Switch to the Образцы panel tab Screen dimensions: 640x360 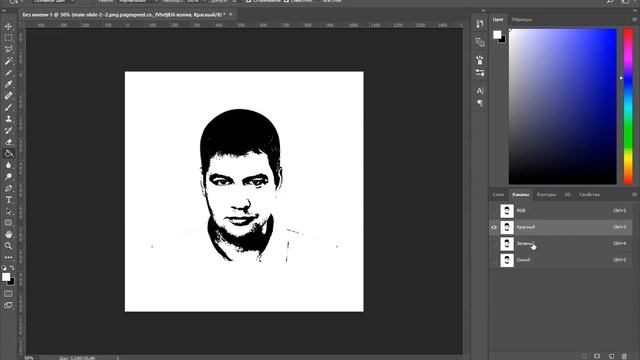point(522,19)
